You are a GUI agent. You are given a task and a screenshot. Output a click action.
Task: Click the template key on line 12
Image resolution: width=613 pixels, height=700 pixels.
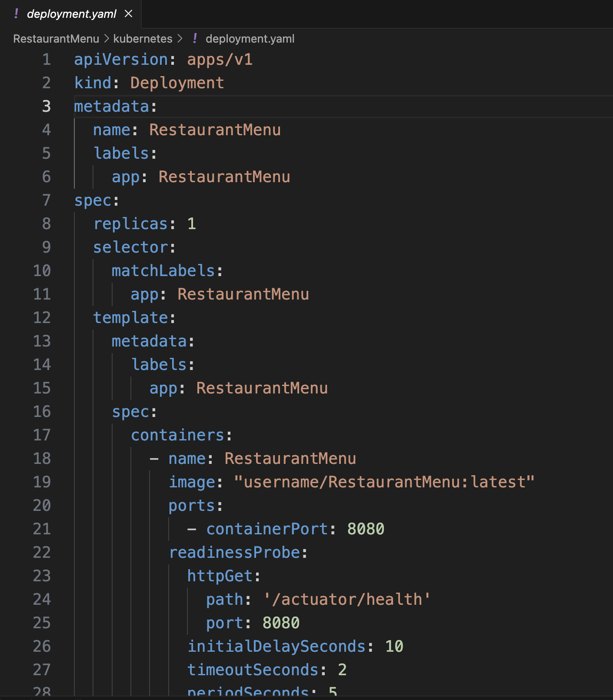click(131, 318)
